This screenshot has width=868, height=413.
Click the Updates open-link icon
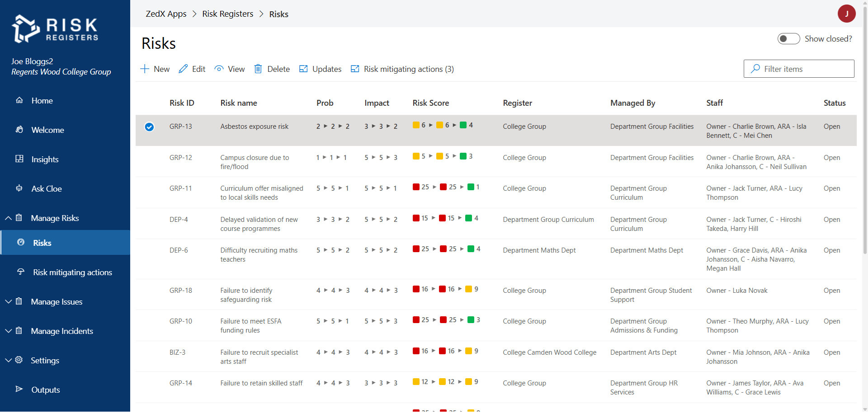(303, 69)
